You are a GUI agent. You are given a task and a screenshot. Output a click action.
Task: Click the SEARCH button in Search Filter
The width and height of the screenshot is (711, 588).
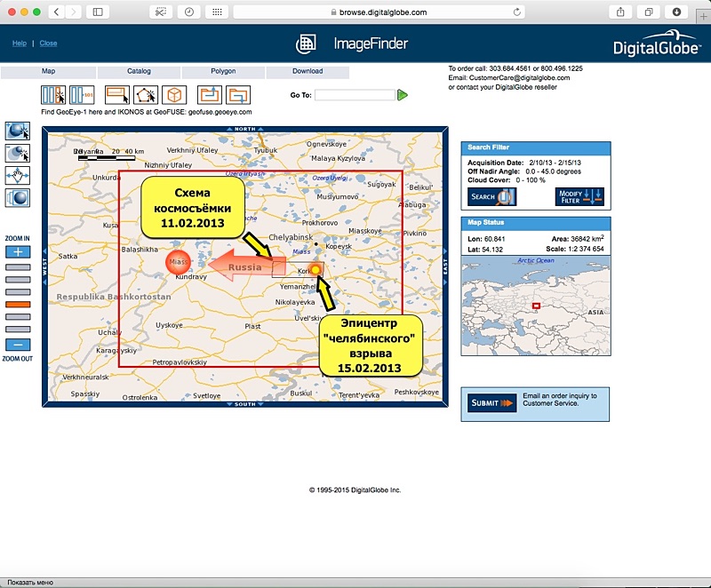pos(491,196)
